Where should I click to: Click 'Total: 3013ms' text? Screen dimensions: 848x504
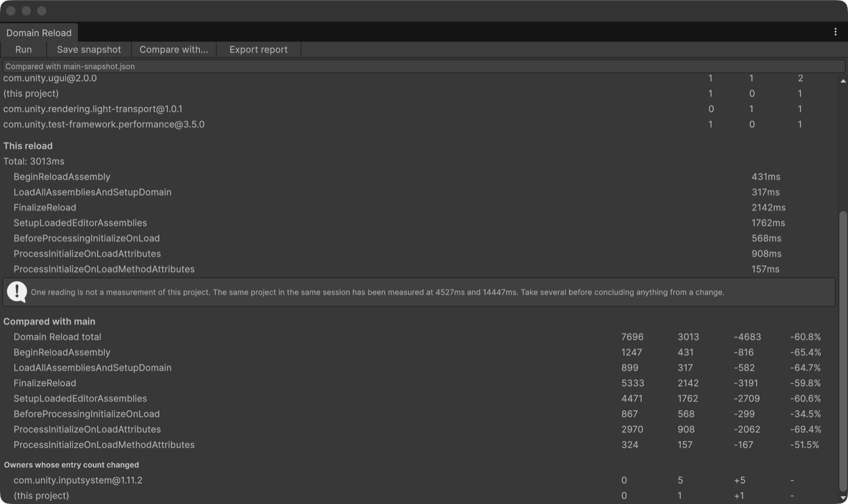coord(34,161)
